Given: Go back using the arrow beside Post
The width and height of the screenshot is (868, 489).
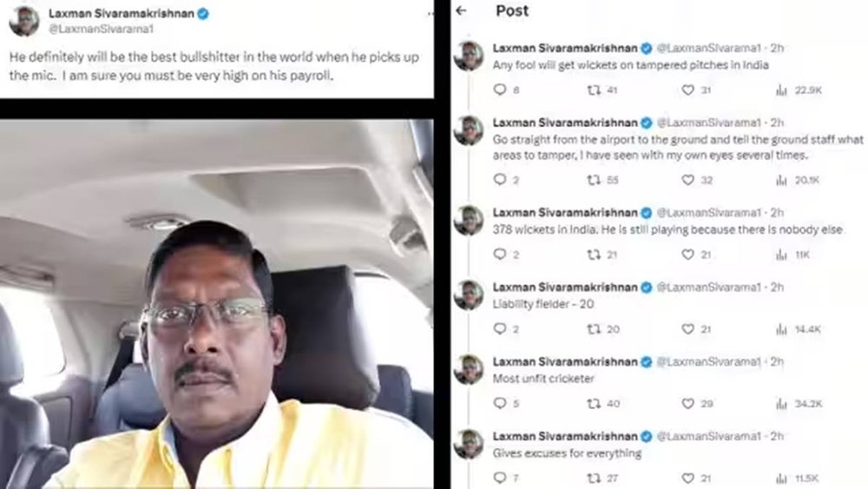Looking at the screenshot, I should click(x=461, y=10).
